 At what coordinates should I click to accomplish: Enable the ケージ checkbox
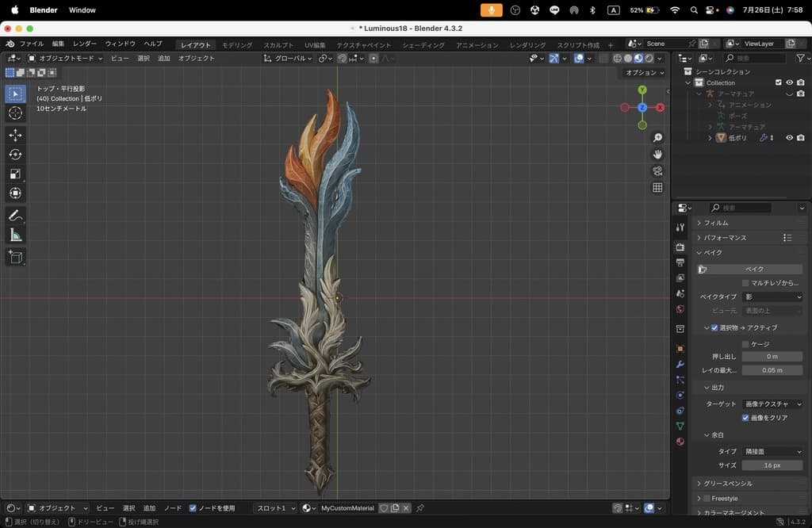click(745, 344)
